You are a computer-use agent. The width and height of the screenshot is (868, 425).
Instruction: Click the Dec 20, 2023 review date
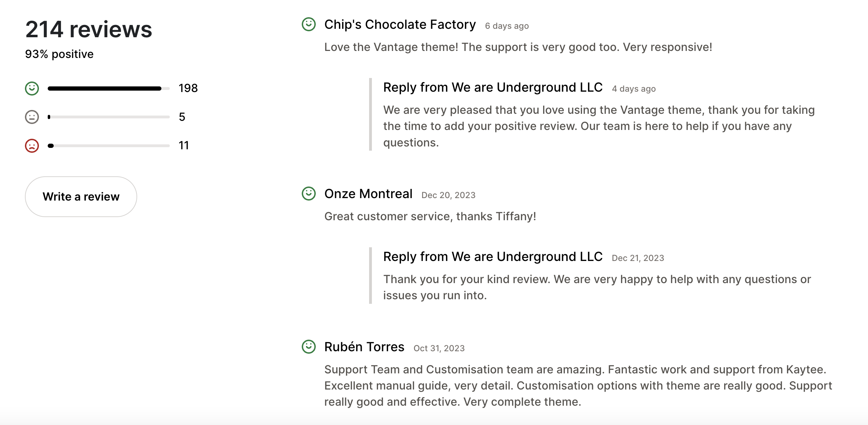pyautogui.click(x=448, y=195)
